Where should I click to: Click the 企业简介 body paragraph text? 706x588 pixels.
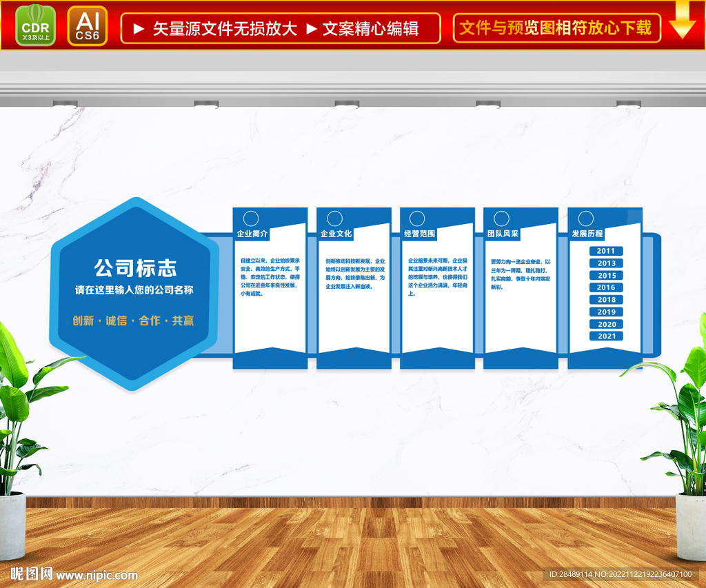[x=270, y=277]
